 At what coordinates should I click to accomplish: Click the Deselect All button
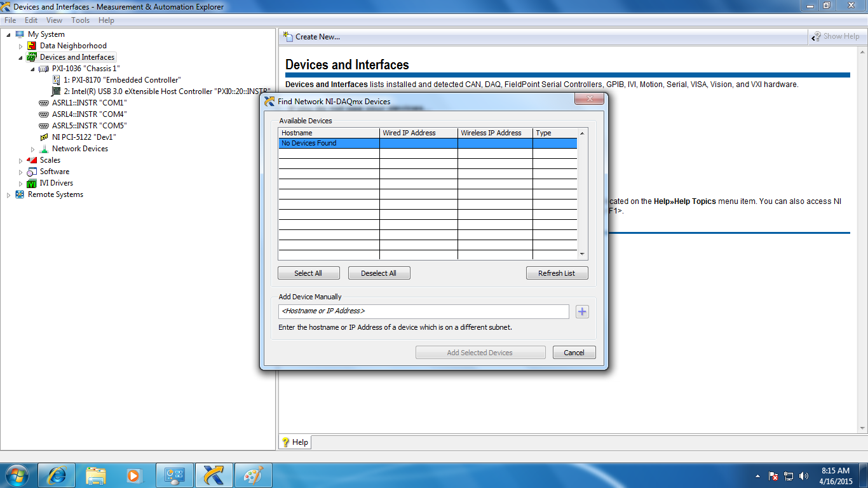(379, 273)
